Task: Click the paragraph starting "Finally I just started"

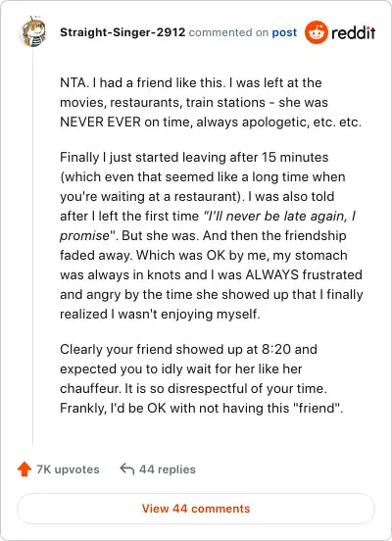Action: (211, 235)
